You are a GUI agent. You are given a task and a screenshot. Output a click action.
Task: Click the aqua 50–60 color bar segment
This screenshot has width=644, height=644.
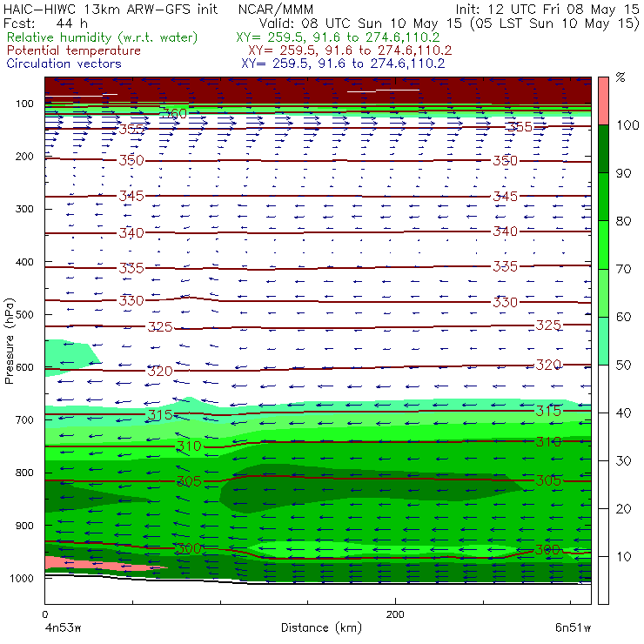click(603, 341)
